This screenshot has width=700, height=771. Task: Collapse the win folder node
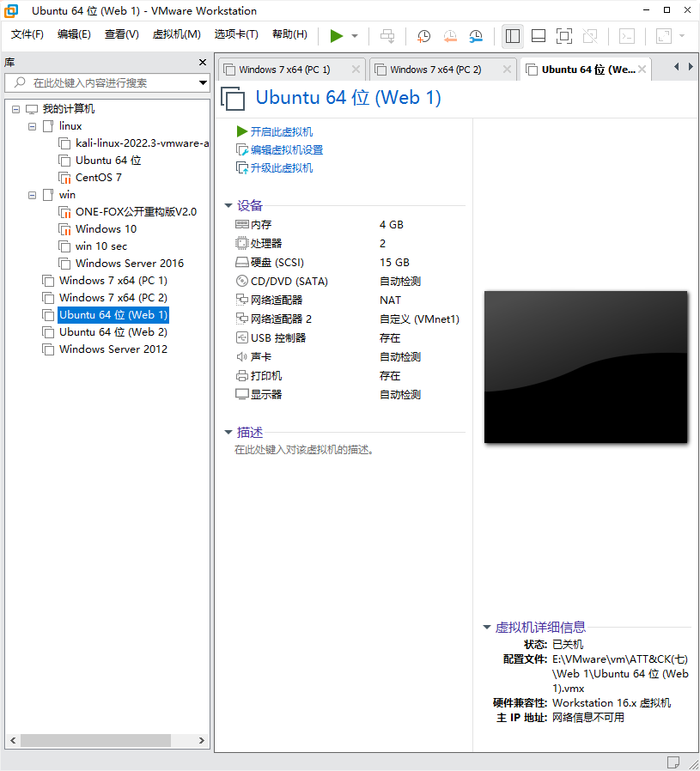tap(32, 195)
